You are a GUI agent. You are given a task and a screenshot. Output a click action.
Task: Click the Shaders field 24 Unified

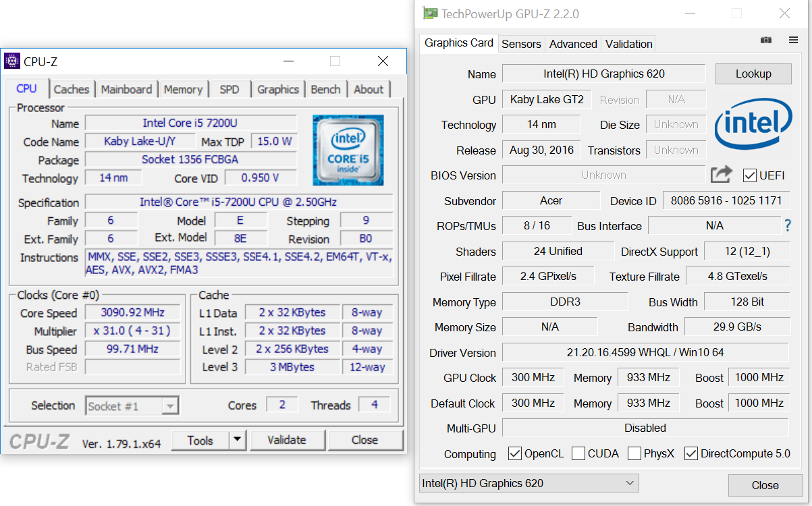pyautogui.click(x=558, y=251)
